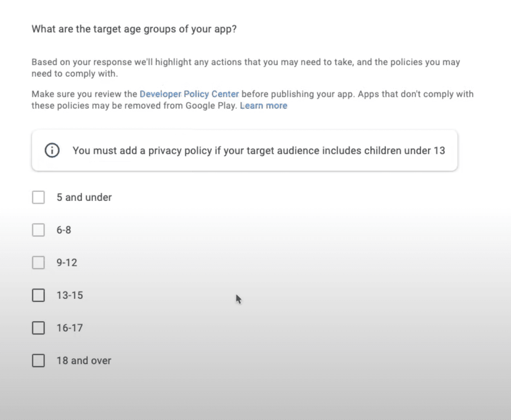Click the "18 and over" label text
511x420 pixels.
[x=84, y=361]
